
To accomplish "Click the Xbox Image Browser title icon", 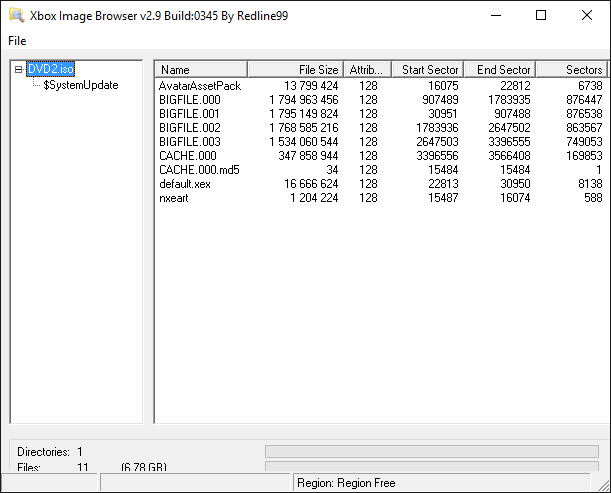I will point(16,15).
